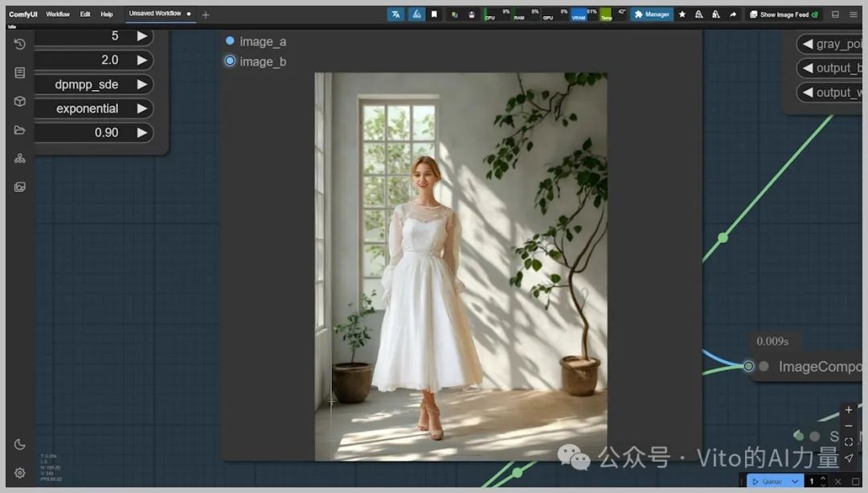The image size is (868, 493).
Task: Toggle the bottom panel icon in top bar
Action: tap(835, 14)
